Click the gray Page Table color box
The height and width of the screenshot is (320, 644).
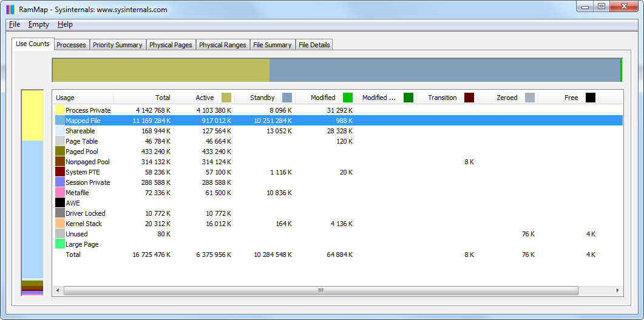pyautogui.click(x=60, y=141)
